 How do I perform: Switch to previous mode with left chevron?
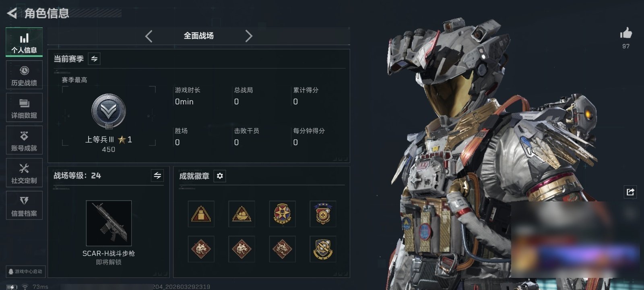click(x=149, y=36)
